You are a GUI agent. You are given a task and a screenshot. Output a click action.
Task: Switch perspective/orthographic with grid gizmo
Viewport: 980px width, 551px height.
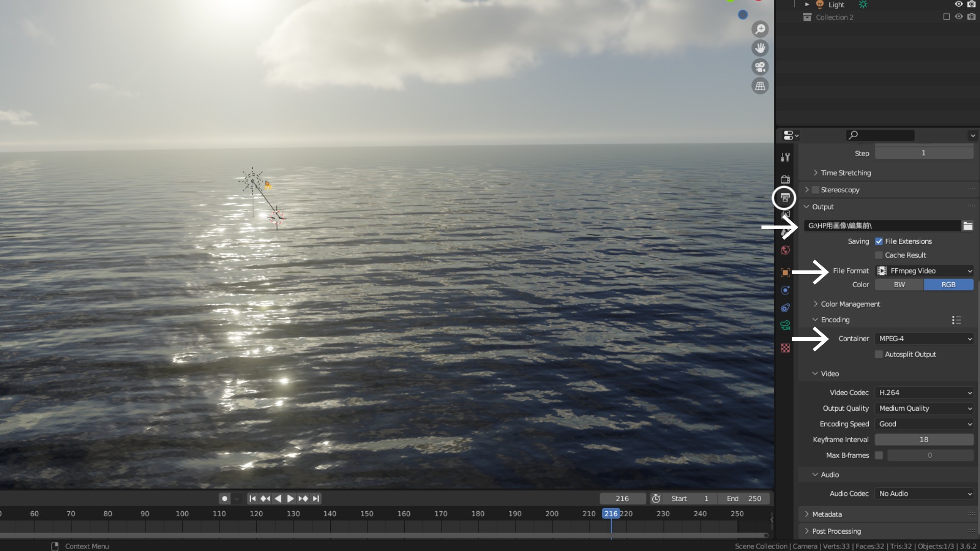(x=760, y=86)
